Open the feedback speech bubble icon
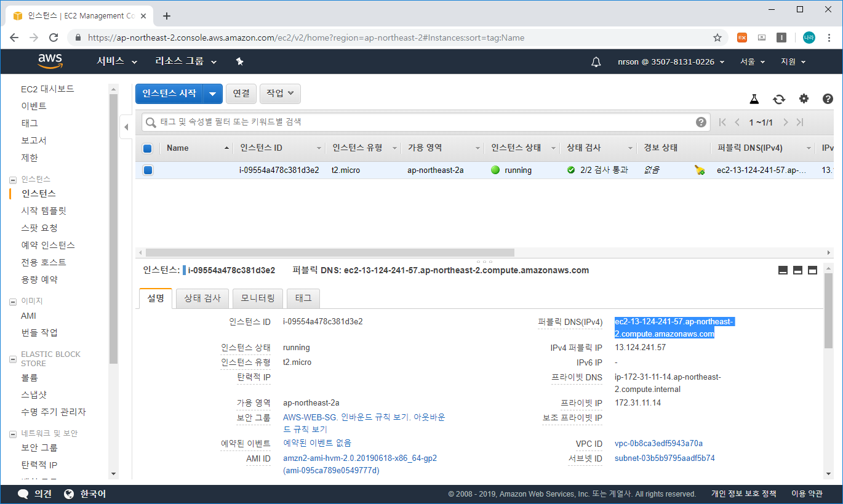 23,494
